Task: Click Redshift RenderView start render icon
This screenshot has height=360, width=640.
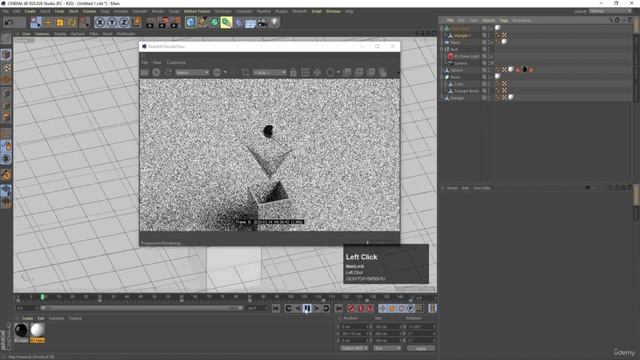Action: tap(156, 72)
